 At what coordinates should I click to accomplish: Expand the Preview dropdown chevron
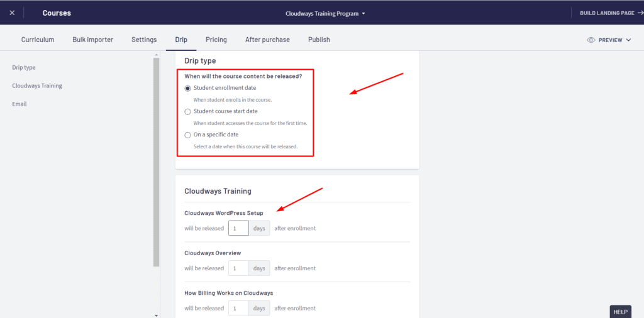coord(628,40)
